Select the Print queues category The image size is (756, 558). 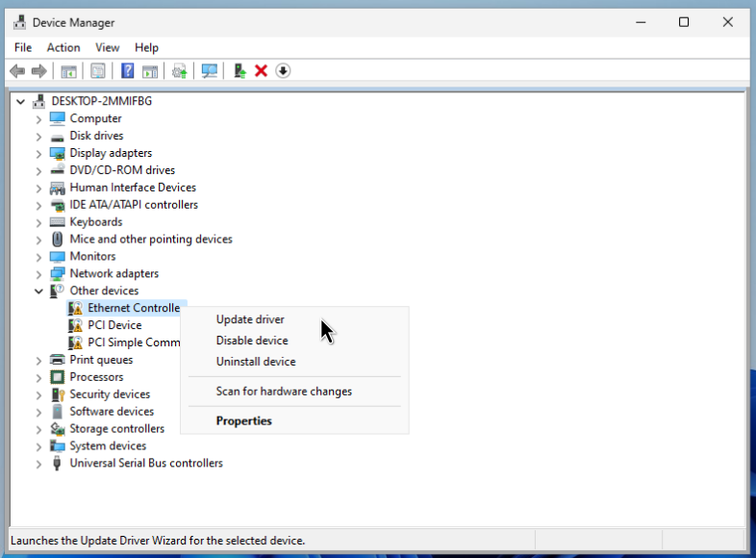click(x=101, y=360)
